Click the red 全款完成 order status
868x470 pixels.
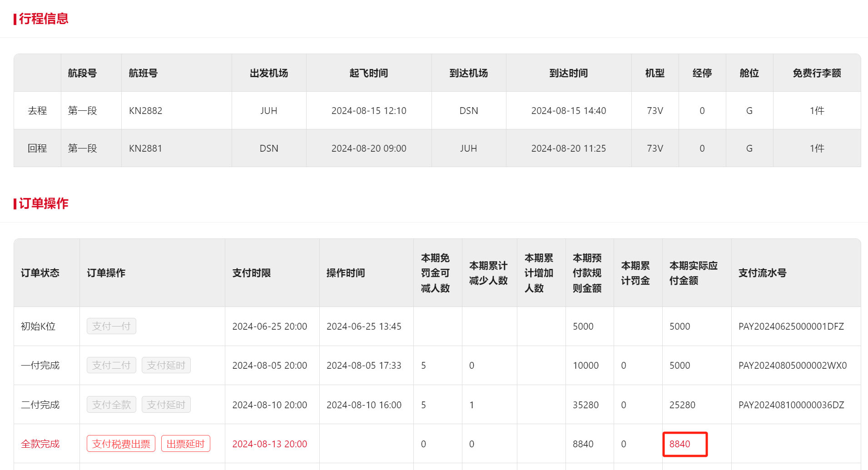click(40, 444)
